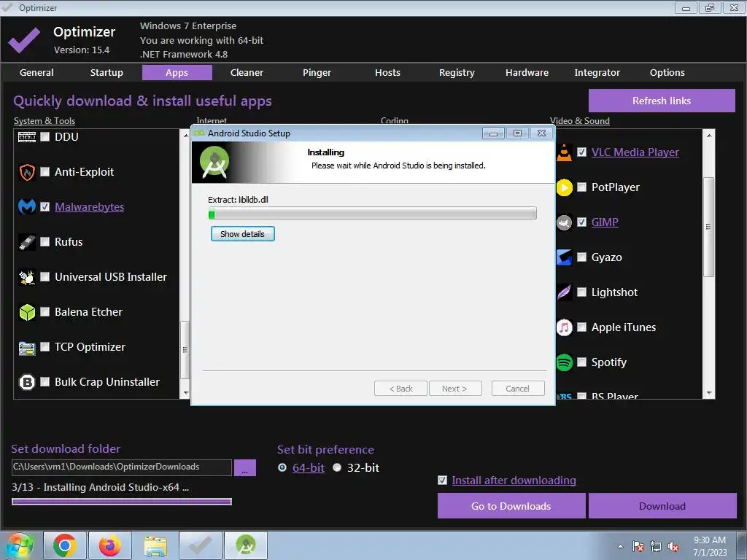This screenshot has width=747, height=560.
Task: Click the Download button
Action: (662, 506)
